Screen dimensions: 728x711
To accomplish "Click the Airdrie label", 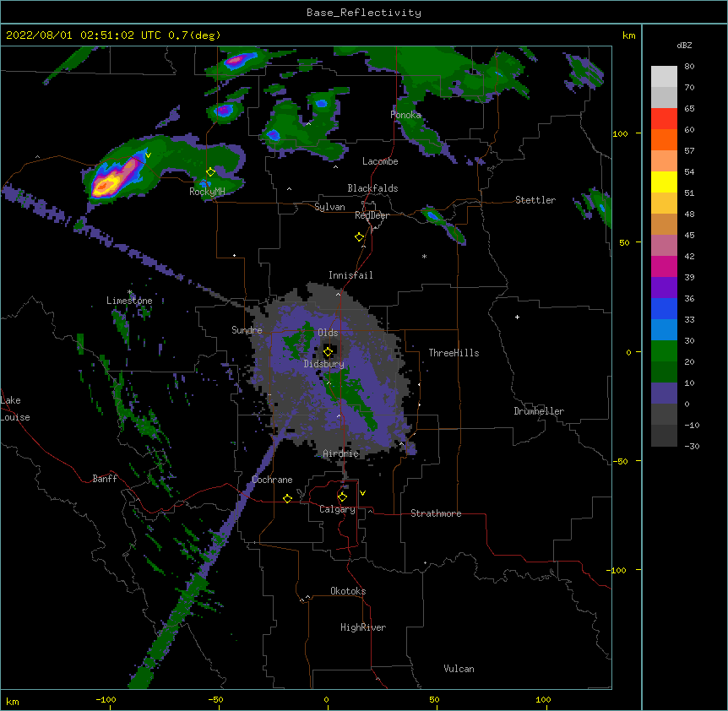I will [341, 453].
